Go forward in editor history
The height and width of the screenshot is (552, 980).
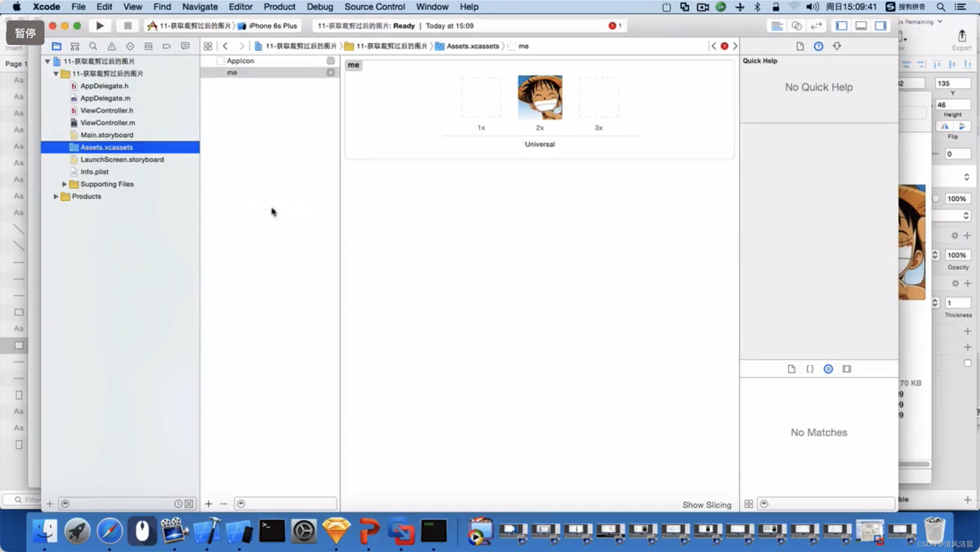(242, 46)
